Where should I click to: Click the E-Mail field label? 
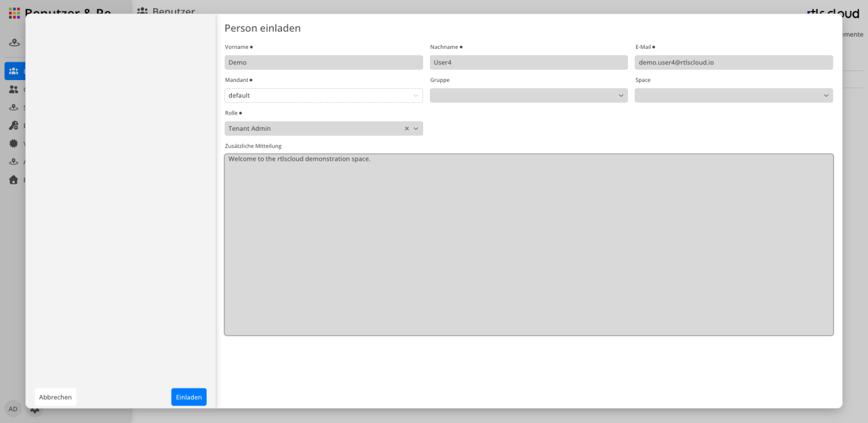point(643,47)
